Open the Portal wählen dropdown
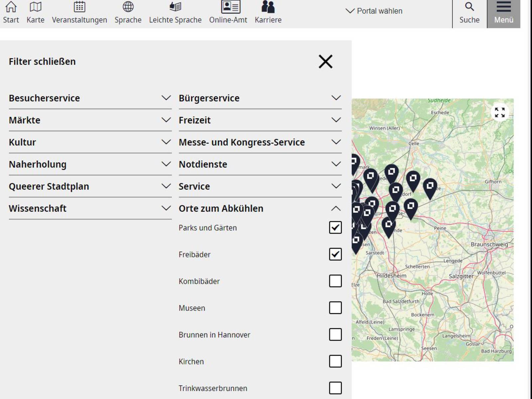532x399 pixels. coord(374,11)
